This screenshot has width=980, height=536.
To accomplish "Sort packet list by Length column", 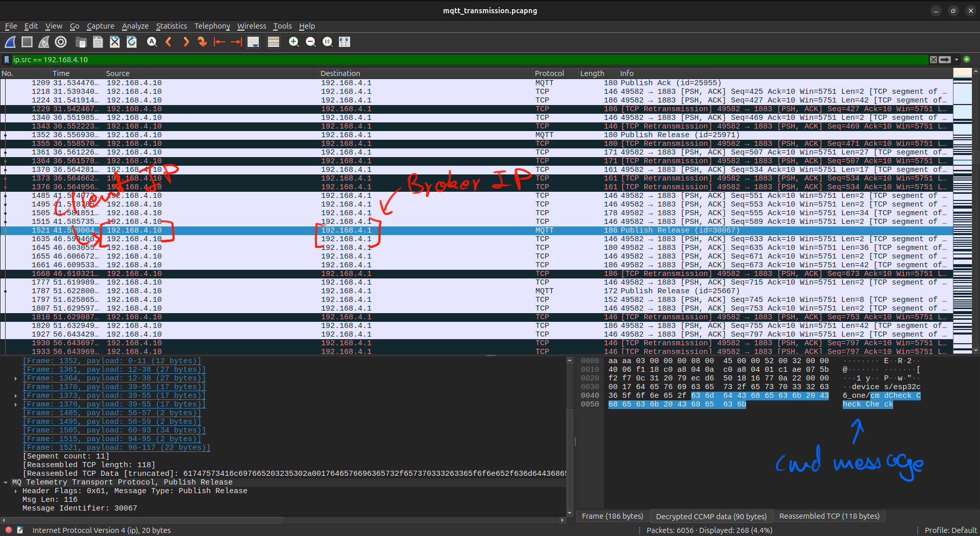I will (x=598, y=73).
